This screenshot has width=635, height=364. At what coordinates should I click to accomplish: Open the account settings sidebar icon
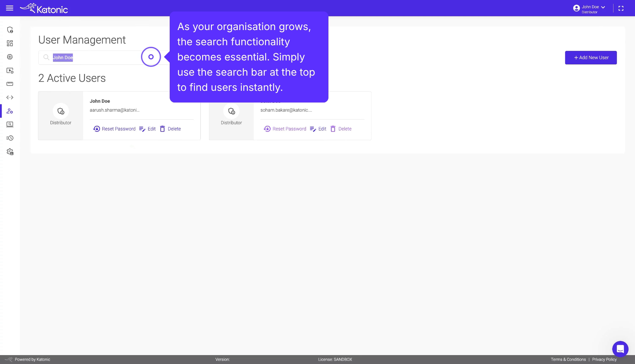10,151
